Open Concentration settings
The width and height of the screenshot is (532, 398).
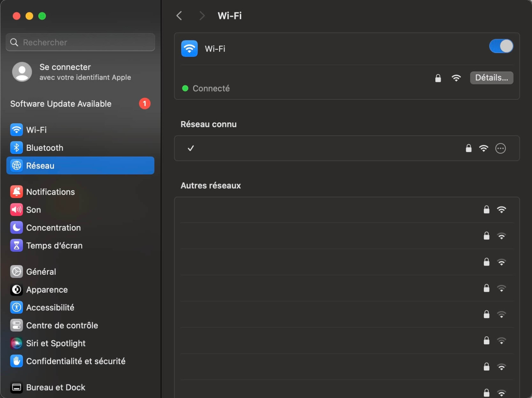point(80,228)
